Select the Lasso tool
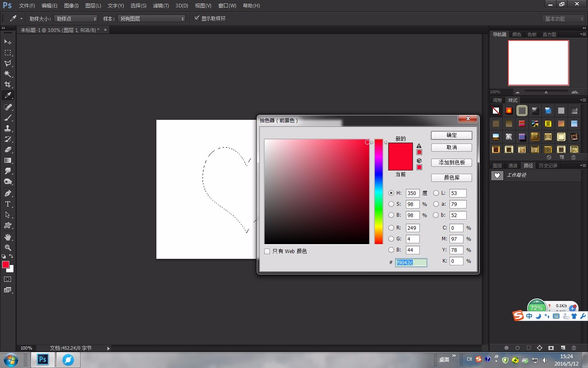Screen dimensions: 588x368 (x=8, y=63)
